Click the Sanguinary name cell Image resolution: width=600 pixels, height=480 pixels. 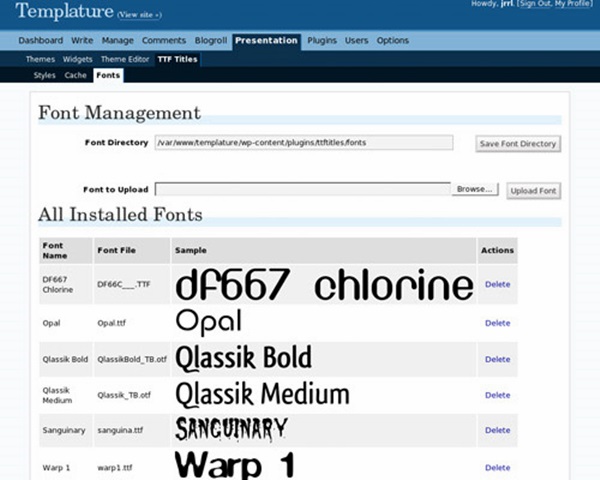point(64,430)
